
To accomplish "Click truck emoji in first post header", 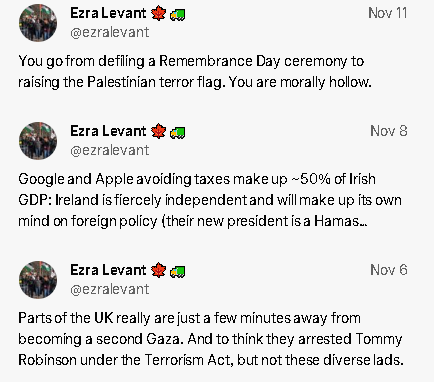I will tap(178, 15).
